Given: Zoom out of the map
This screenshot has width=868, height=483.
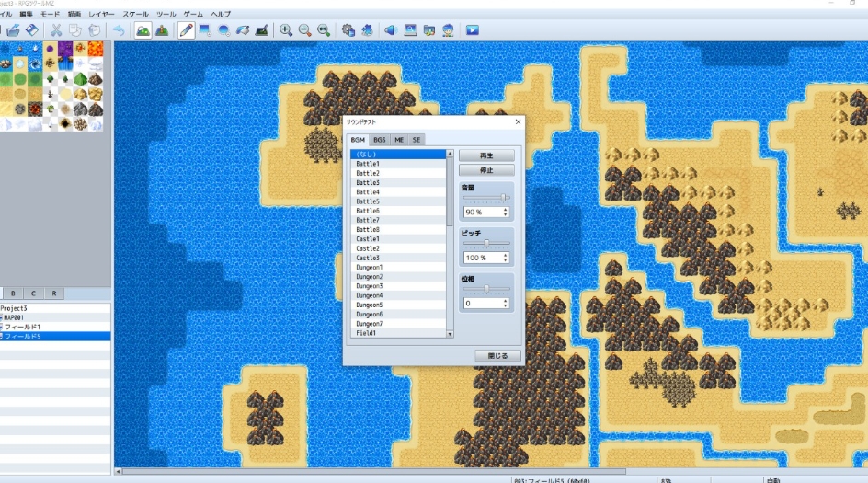Looking at the screenshot, I should pos(305,30).
